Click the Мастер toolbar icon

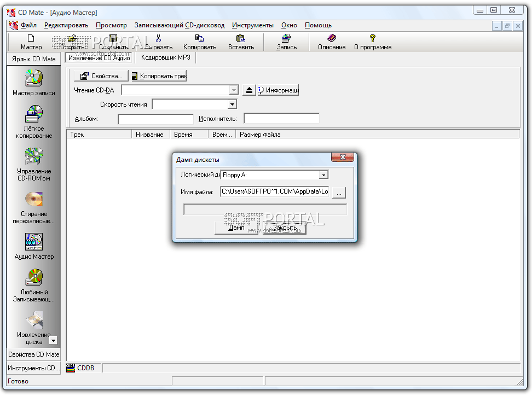[31, 38]
